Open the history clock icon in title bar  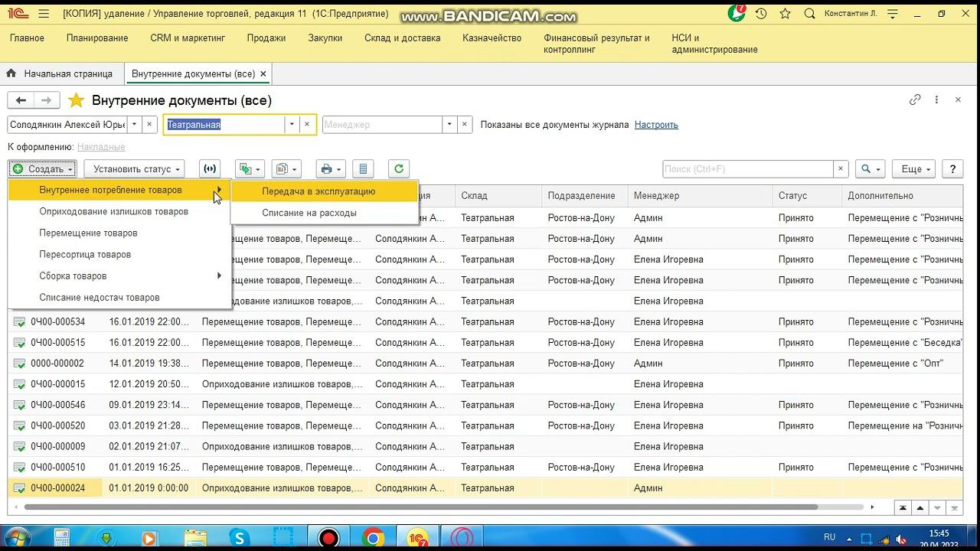point(761,14)
